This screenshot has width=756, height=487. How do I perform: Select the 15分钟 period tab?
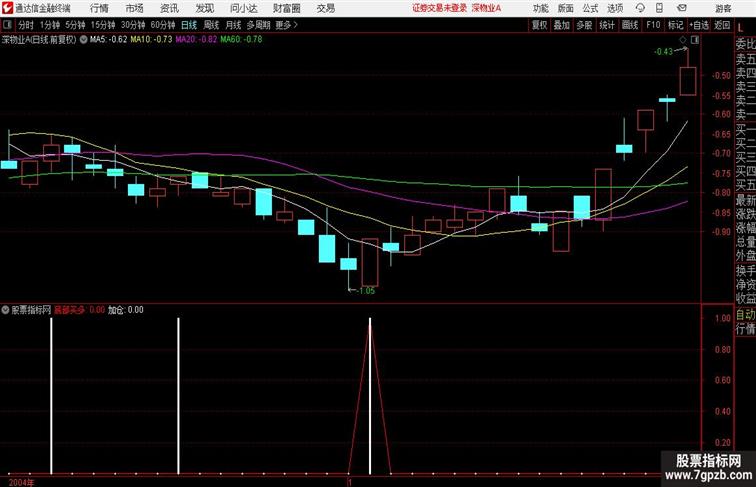103,25
